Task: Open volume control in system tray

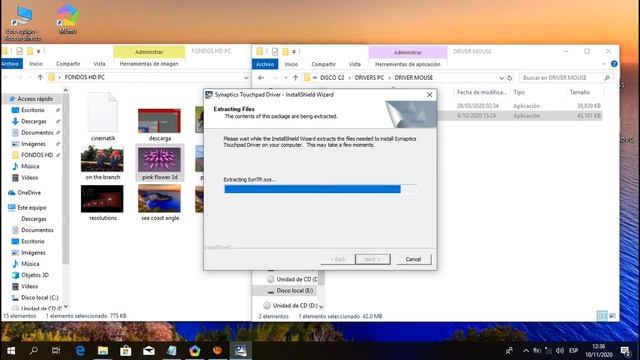Action: pos(560,351)
